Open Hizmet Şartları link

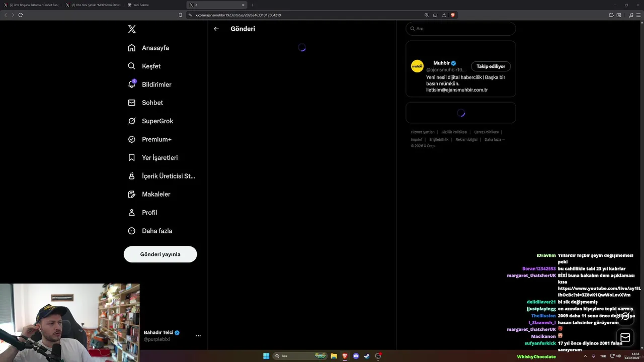point(423,132)
